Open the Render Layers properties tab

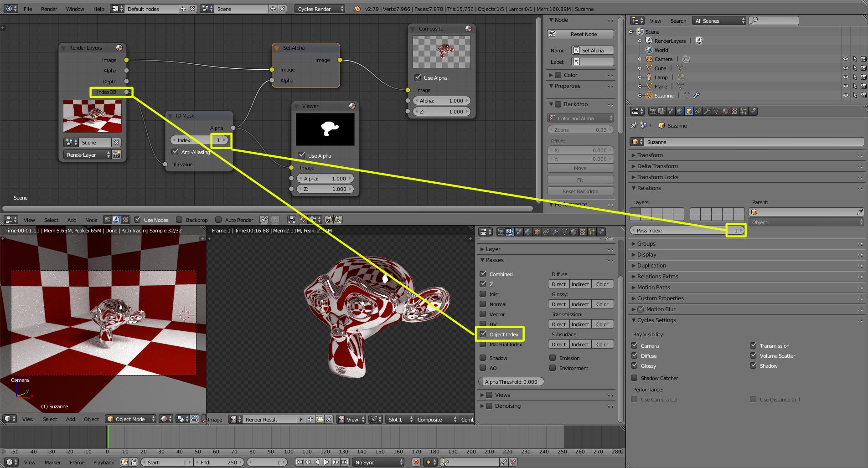tap(661, 111)
